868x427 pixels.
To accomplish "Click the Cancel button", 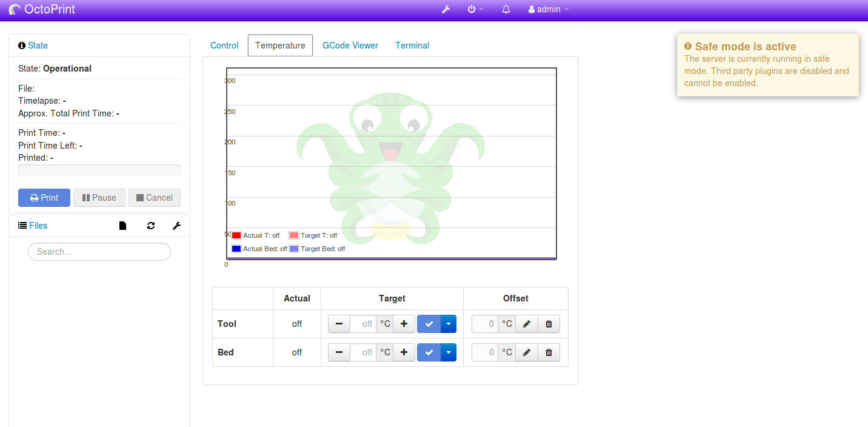I will coord(155,198).
